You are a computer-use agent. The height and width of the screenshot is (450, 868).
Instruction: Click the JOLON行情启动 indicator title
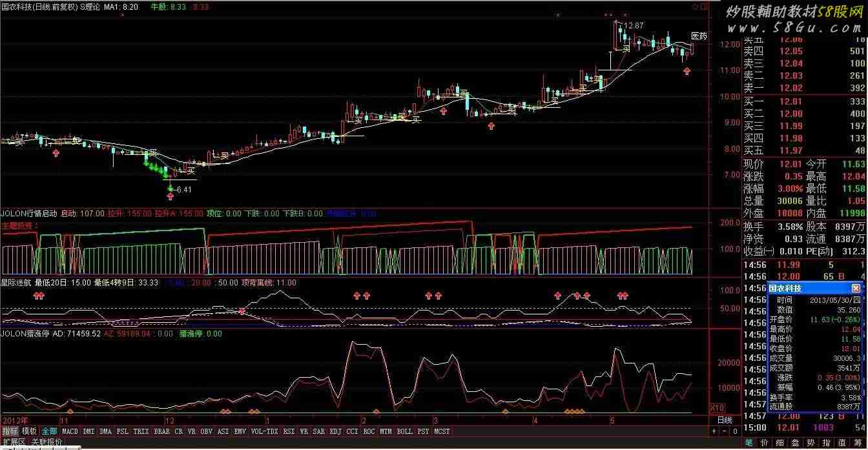pos(29,213)
